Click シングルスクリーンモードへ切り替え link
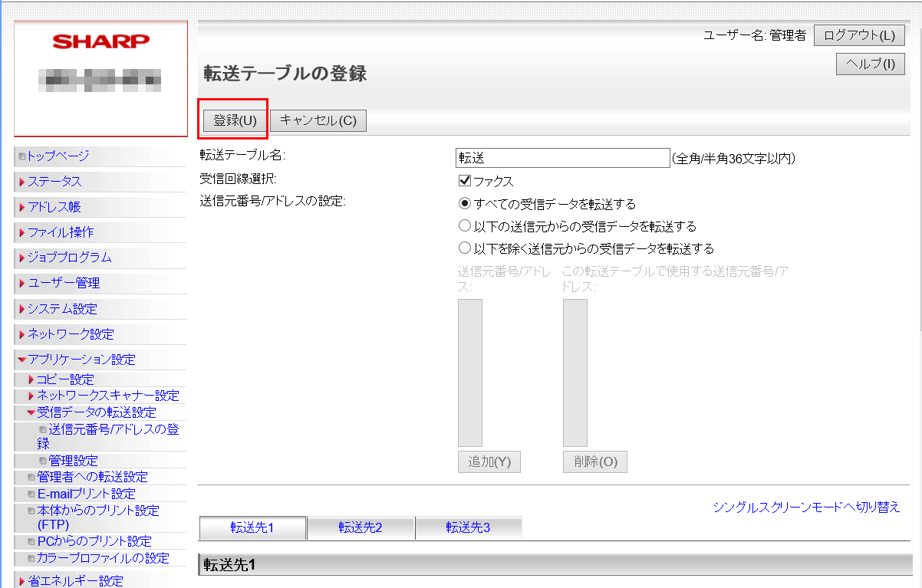 [x=806, y=508]
